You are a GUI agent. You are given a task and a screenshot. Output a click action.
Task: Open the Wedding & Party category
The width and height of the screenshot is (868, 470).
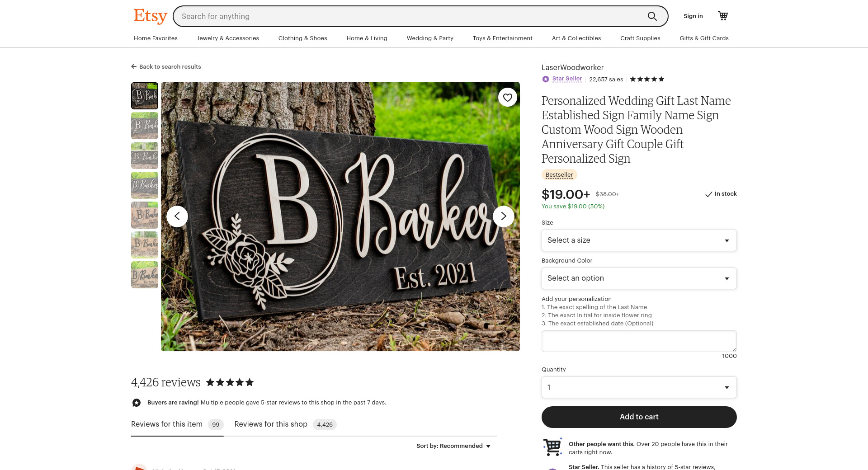430,38
